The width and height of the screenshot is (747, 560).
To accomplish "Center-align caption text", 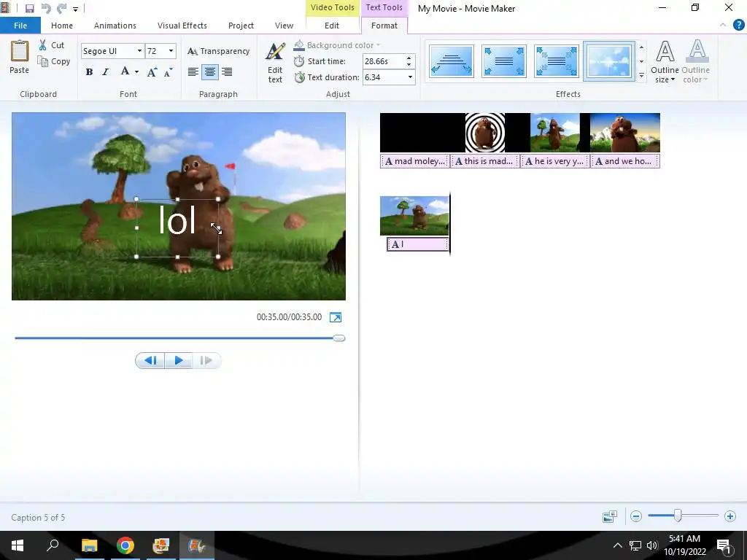I will click(210, 72).
